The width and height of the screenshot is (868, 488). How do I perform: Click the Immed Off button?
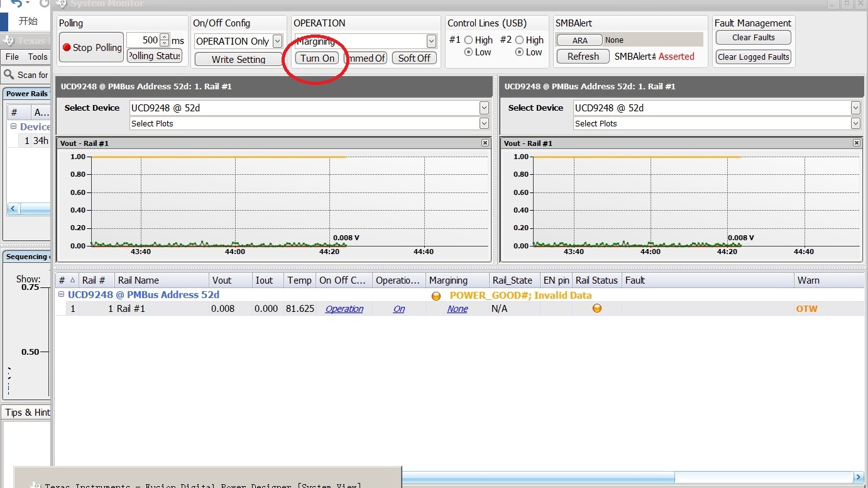[366, 58]
